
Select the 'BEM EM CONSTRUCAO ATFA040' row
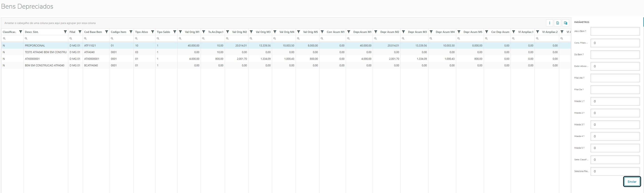(286, 65)
